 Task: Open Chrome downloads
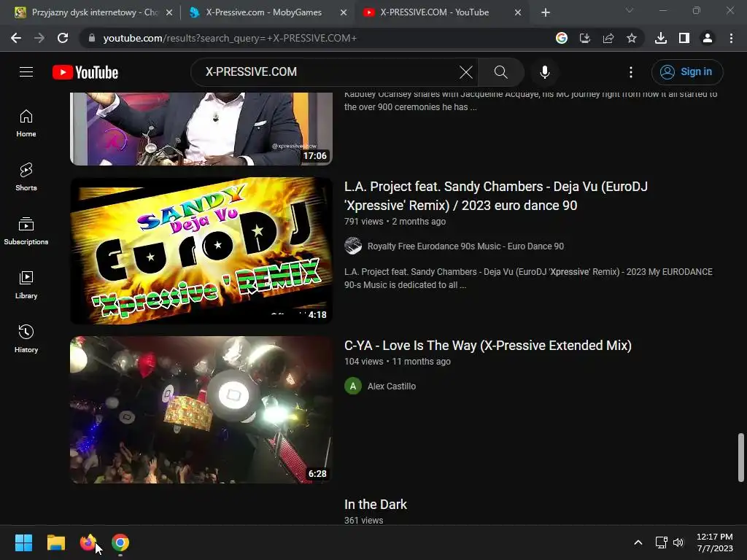[661, 38]
